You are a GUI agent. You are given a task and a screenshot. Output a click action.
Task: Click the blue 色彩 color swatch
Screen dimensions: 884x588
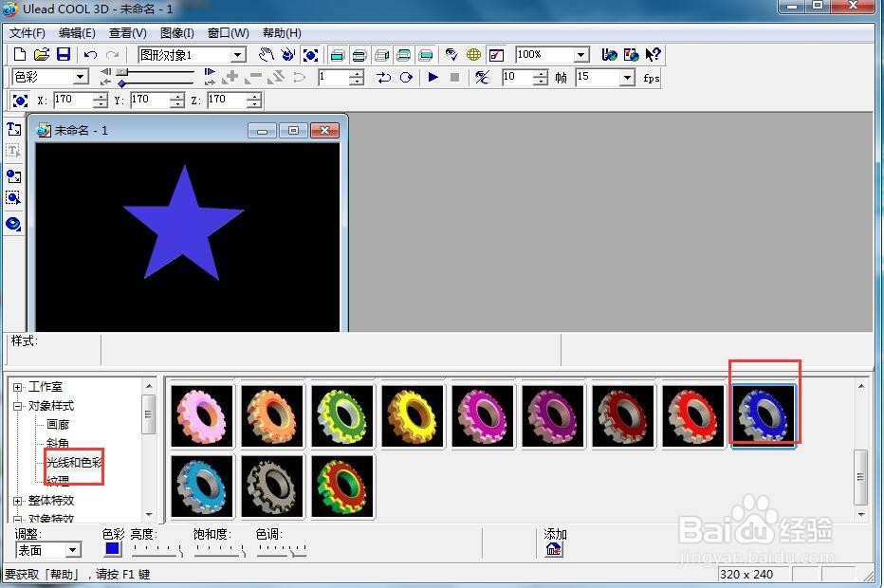coord(113,548)
